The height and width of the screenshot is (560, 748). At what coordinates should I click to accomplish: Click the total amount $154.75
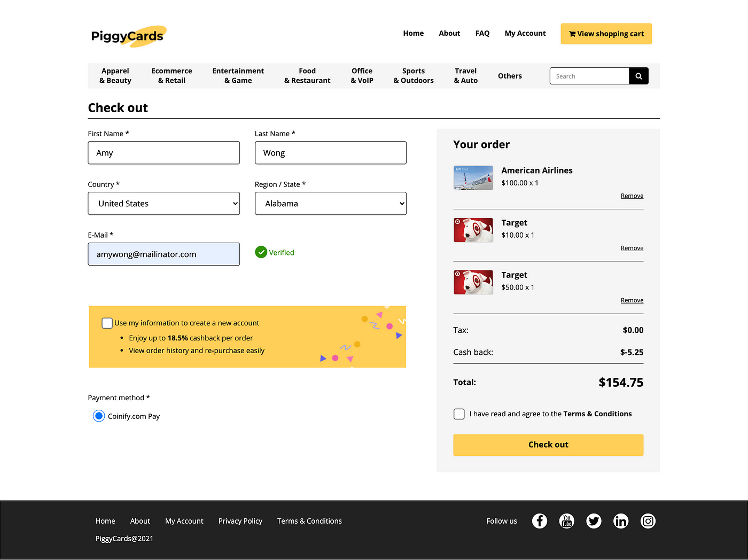click(621, 383)
